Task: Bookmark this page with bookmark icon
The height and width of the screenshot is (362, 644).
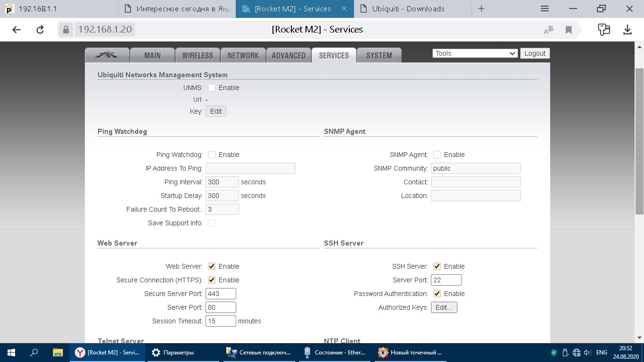Action: tap(569, 30)
